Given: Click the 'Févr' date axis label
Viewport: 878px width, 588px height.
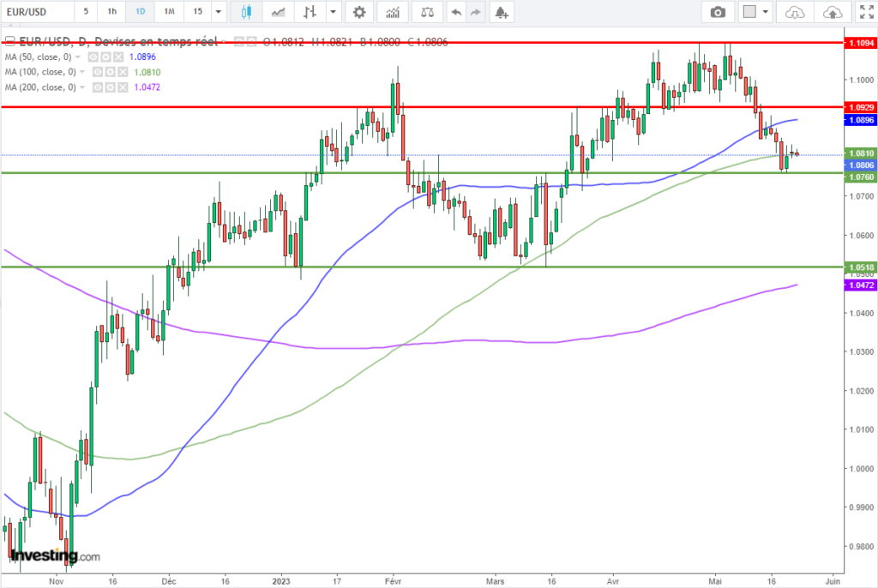Looking at the screenshot, I should tap(393, 581).
